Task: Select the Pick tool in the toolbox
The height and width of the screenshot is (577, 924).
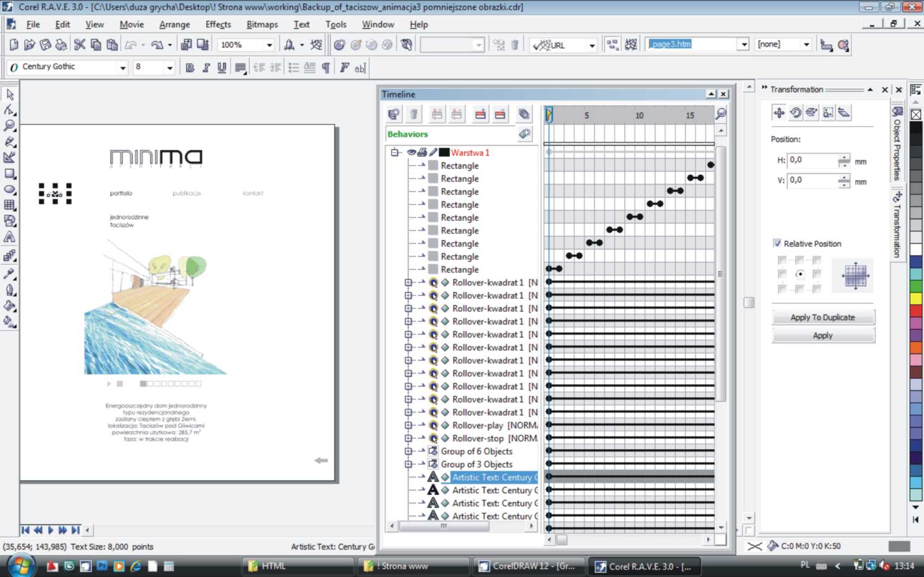Action: (10, 95)
